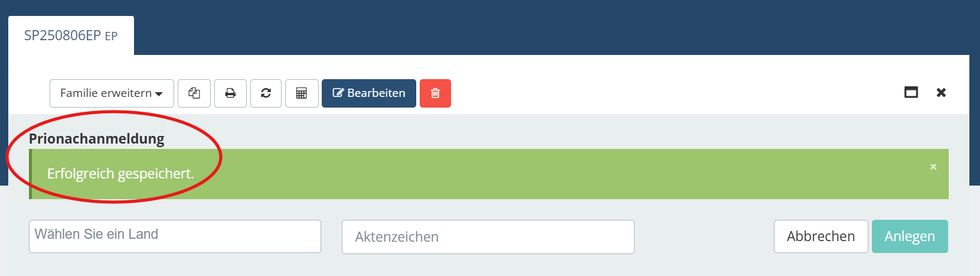Click the Anlegen create button
The image size is (980, 276).
pyautogui.click(x=910, y=236)
